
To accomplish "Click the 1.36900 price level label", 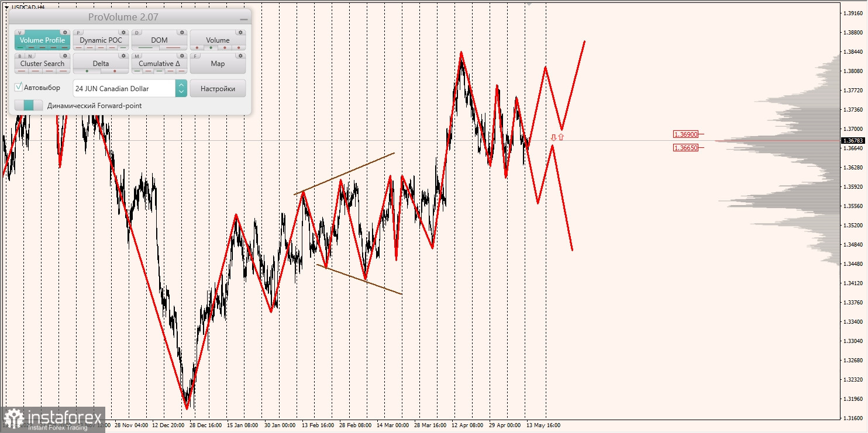I will pyautogui.click(x=685, y=134).
